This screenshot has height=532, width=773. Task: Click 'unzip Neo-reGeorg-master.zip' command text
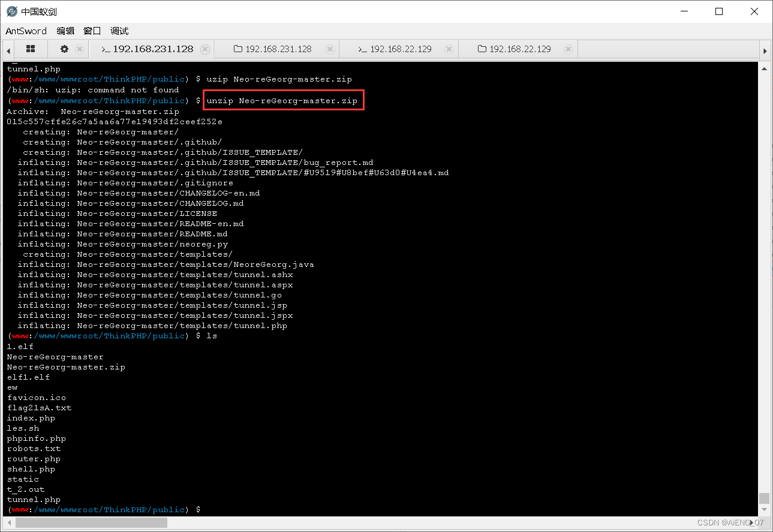pos(282,101)
